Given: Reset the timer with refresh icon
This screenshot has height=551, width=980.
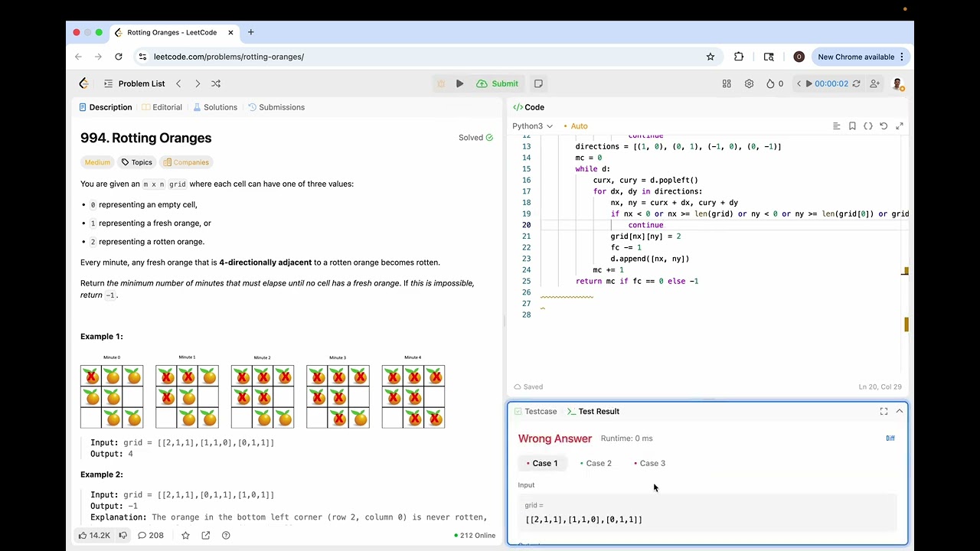Looking at the screenshot, I should pos(856,83).
